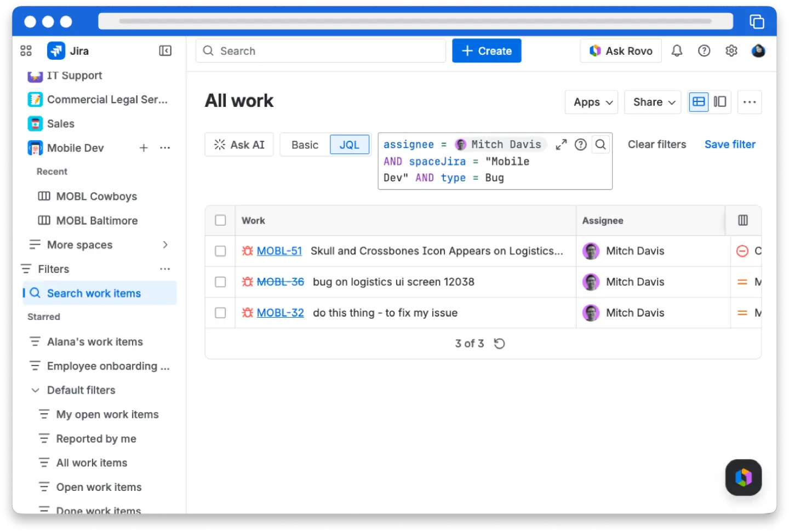
Task: Open the help question mark in top bar
Action: click(704, 51)
